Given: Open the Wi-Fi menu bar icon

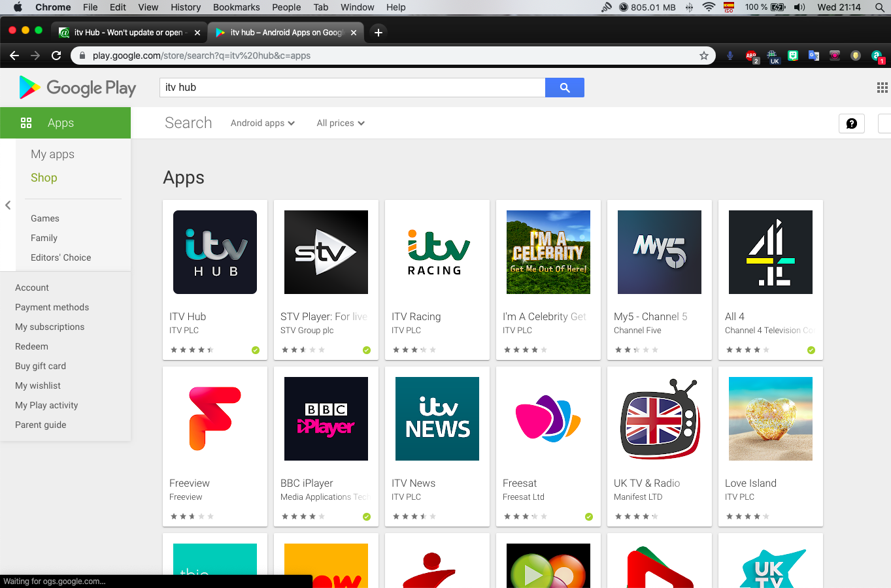Looking at the screenshot, I should (709, 7).
